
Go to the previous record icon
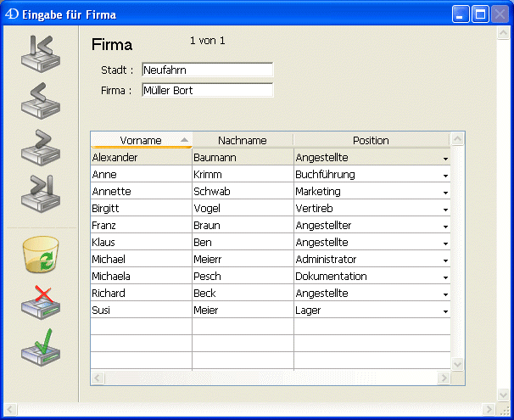pos(40,101)
